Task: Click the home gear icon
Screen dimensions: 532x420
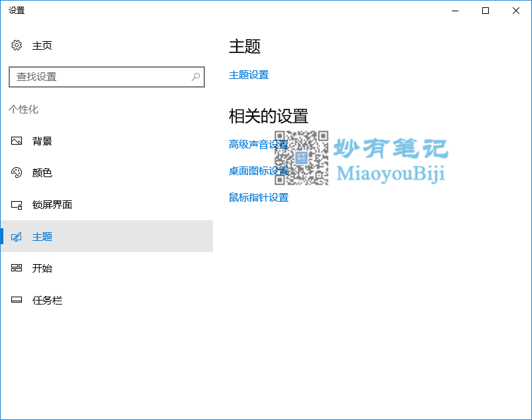Action: click(x=17, y=45)
